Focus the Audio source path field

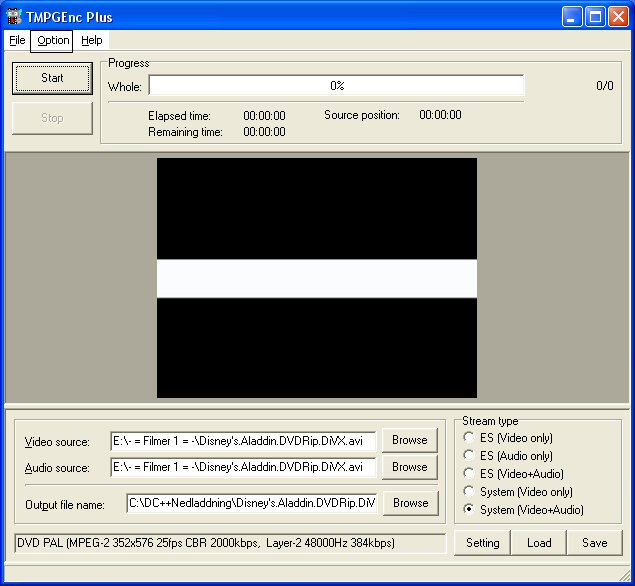pos(243,467)
